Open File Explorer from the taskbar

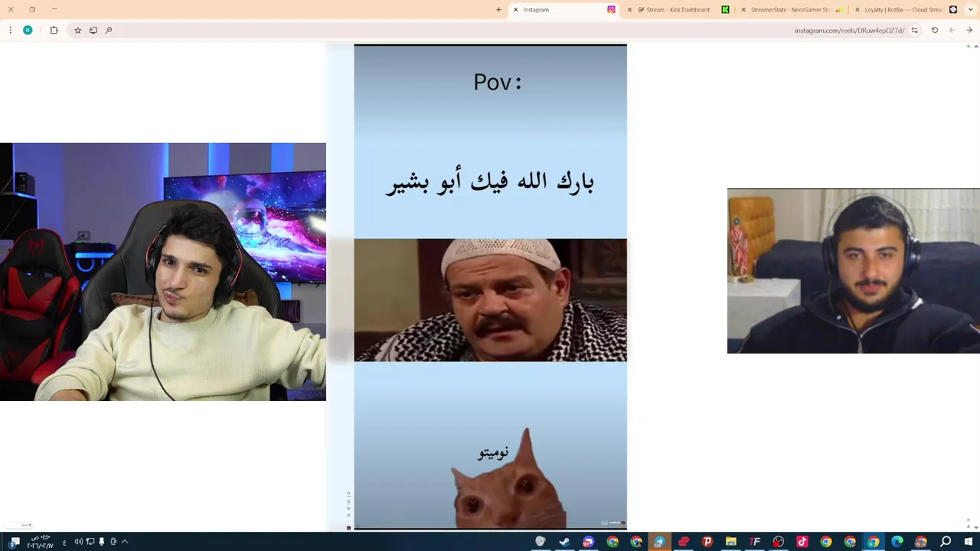pyautogui.click(x=731, y=542)
